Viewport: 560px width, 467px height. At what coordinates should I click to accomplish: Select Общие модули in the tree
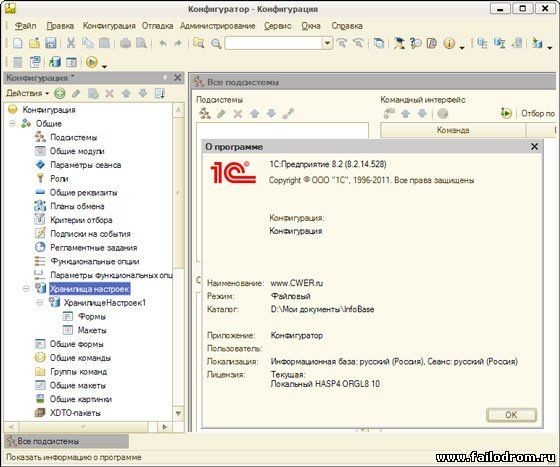coord(77,151)
